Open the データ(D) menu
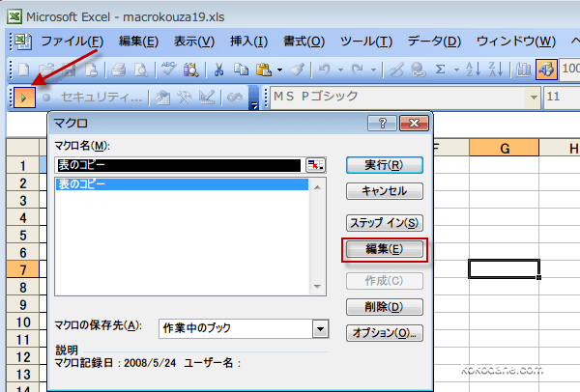This screenshot has width=580, height=392. (x=434, y=41)
